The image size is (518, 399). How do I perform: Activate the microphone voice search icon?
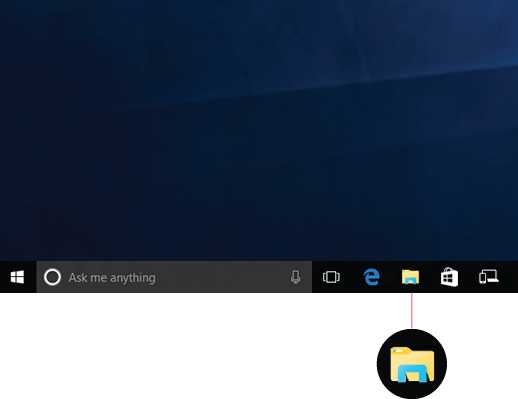pos(295,277)
